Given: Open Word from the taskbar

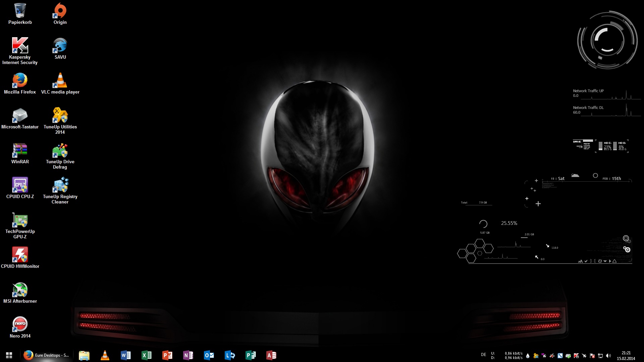Looking at the screenshot, I should click(126, 355).
